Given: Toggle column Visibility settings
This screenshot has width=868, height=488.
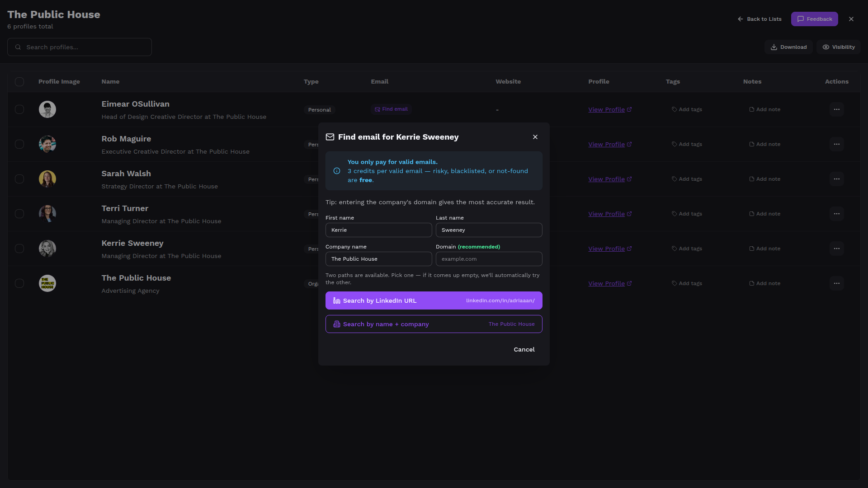Looking at the screenshot, I should [839, 47].
